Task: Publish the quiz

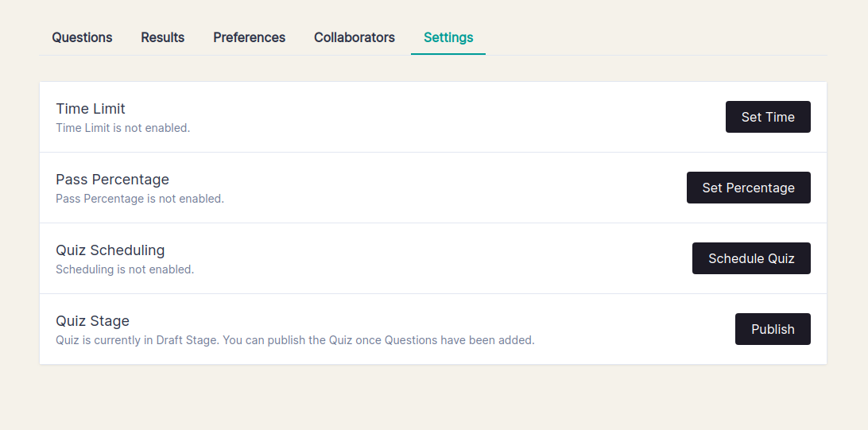Action: click(773, 329)
